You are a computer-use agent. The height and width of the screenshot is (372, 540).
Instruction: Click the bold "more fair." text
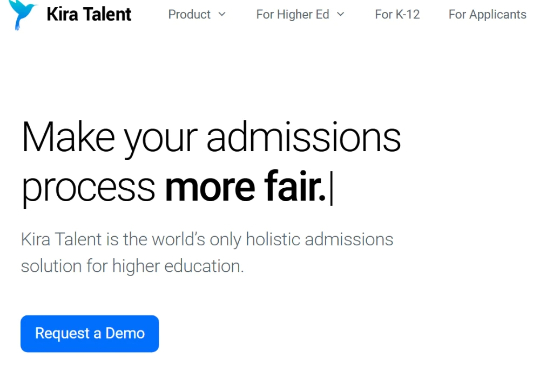pyautogui.click(x=245, y=186)
